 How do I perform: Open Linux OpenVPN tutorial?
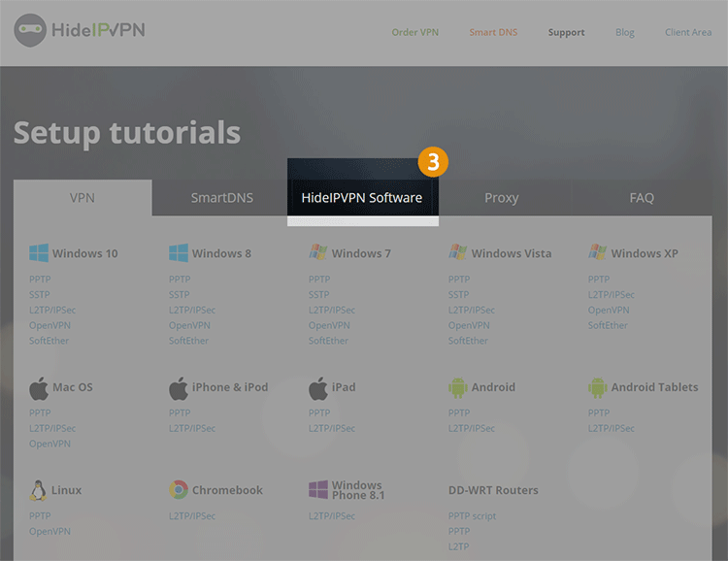(50, 531)
